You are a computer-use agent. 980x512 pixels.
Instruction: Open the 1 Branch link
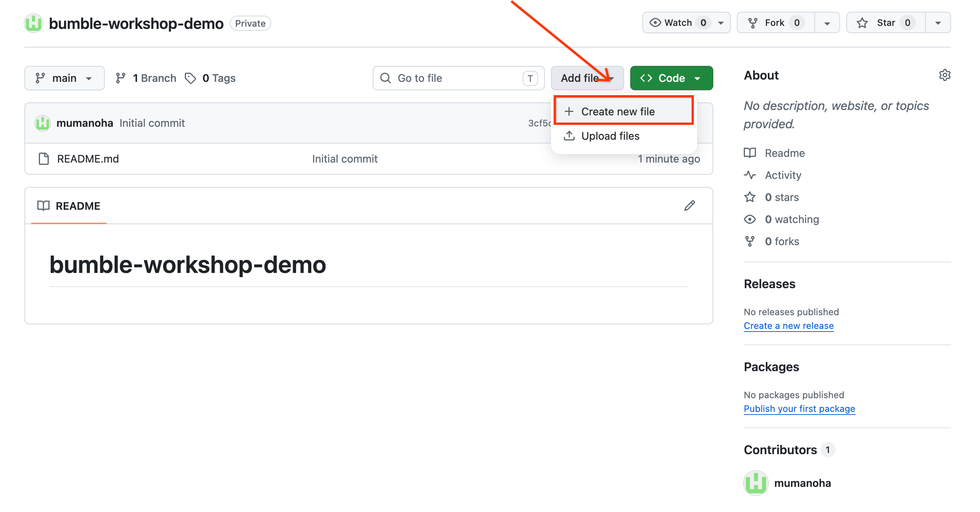pos(146,78)
